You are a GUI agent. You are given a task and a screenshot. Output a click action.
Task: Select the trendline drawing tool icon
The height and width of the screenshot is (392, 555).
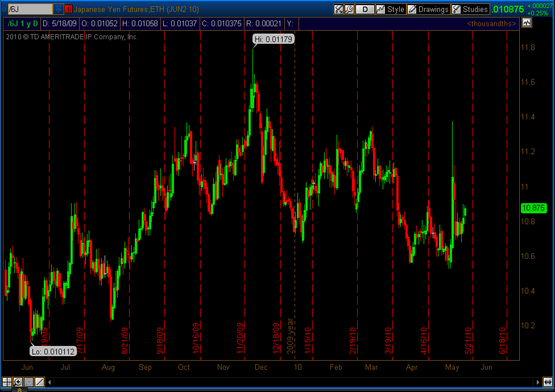pyautogui.click(x=40, y=382)
